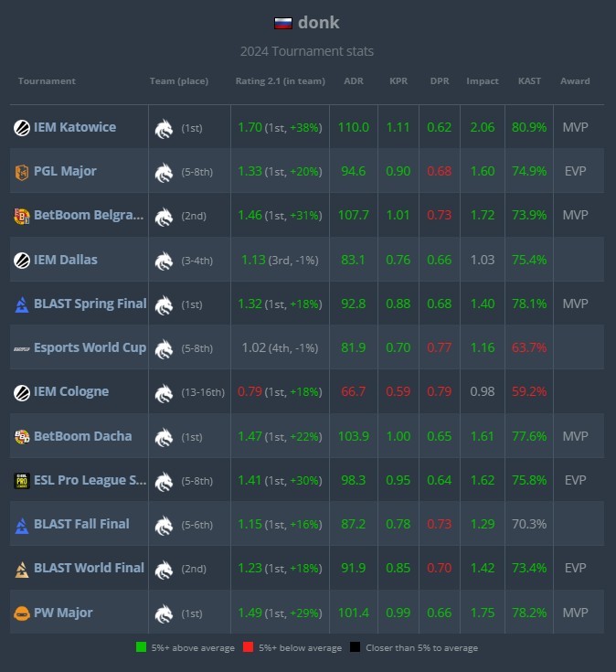
Task: Open the Esports World Cup link
Action: (90, 347)
